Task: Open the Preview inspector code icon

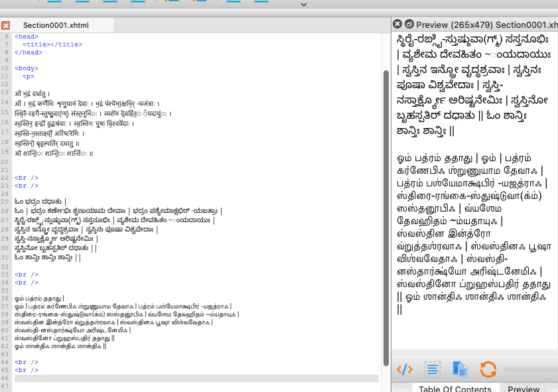Action: point(405,369)
